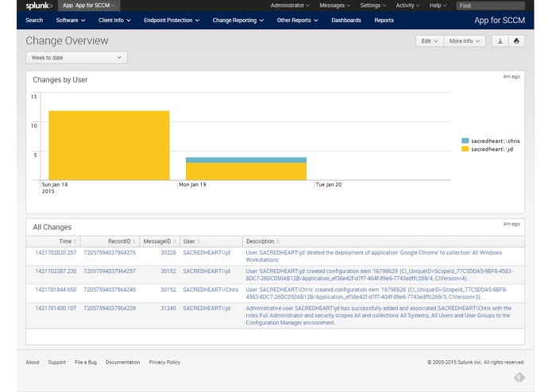
Task: Go to the Search tab
Action: 34,21
